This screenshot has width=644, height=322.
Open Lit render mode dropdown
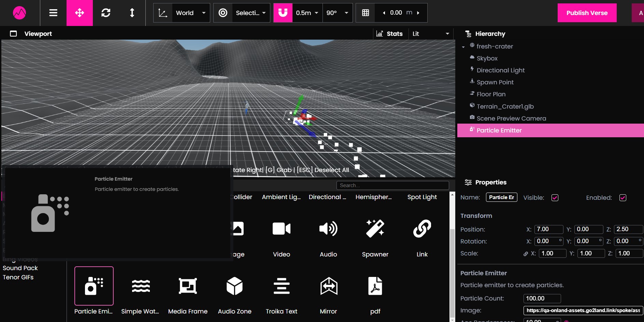click(431, 34)
